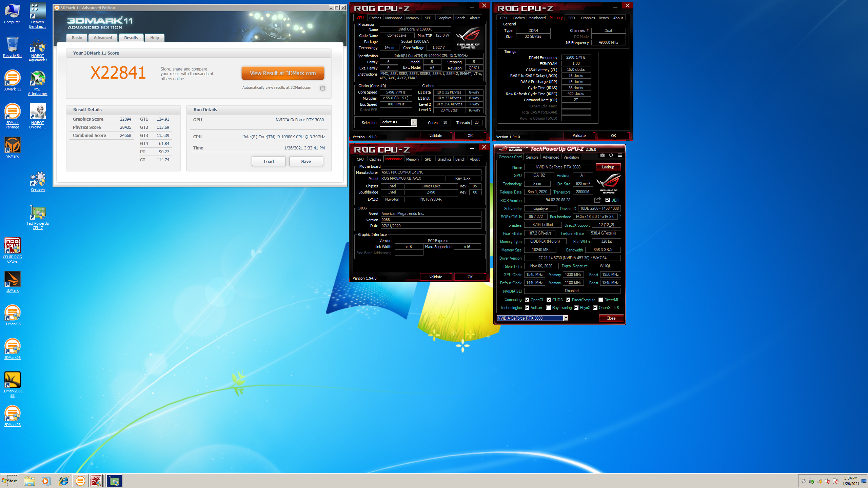This screenshot has height=488, width=868.
Task: Click View Result at 3DMark.com button
Action: [283, 73]
